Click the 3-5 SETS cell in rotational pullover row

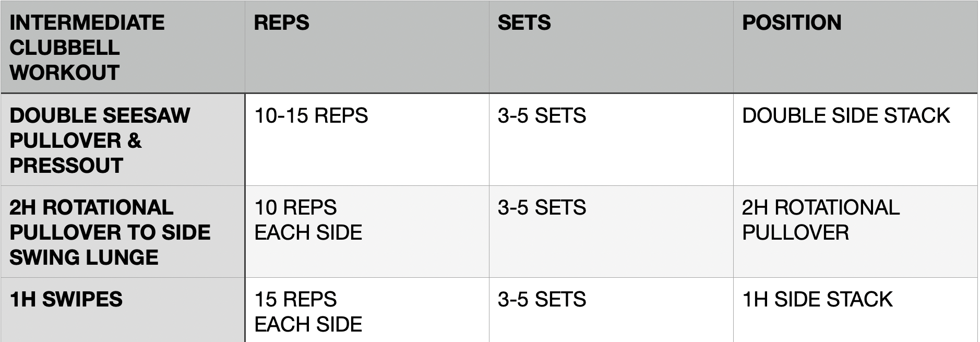(x=611, y=231)
